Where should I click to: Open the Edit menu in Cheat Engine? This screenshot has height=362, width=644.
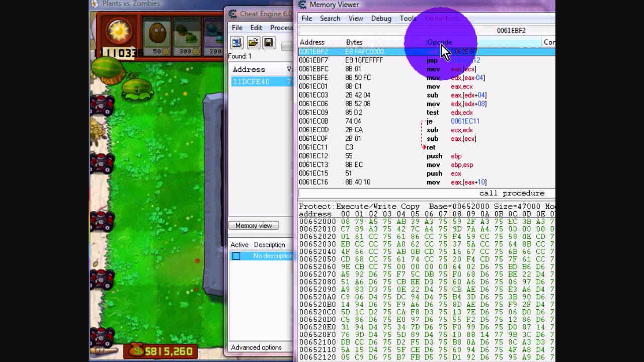click(x=256, y=28)
